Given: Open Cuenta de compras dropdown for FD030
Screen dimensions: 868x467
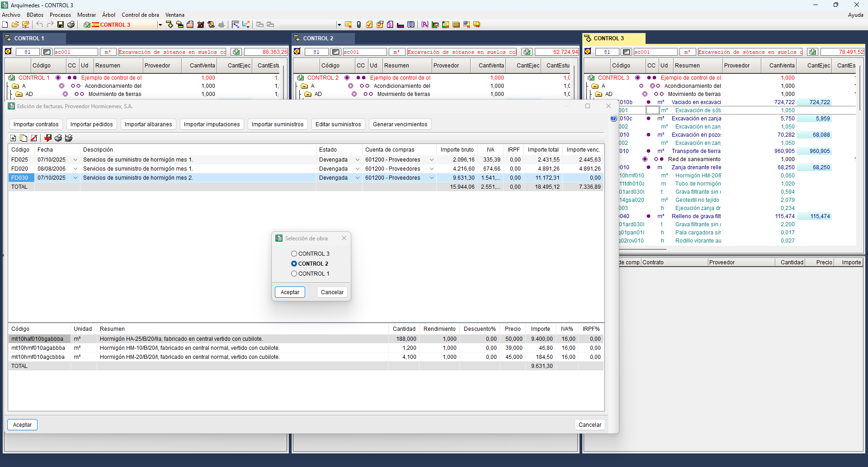Looking at the screenshot, I should click(x=431, y=178).
